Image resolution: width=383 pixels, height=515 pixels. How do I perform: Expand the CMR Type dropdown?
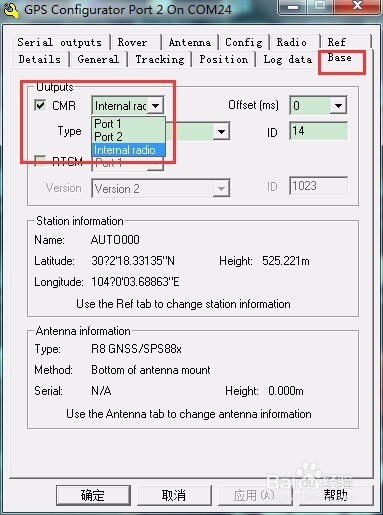click(221, 131)
